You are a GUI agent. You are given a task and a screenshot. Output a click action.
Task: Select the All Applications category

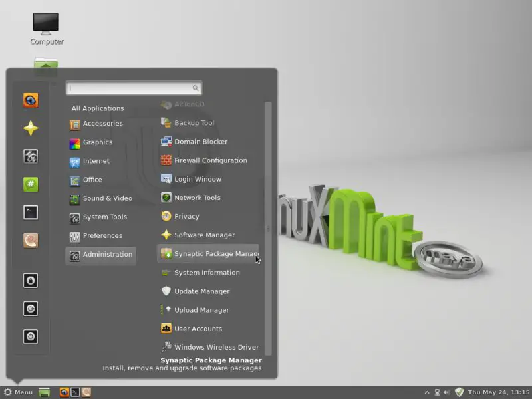pyautogui.click(x=98, y=108)
